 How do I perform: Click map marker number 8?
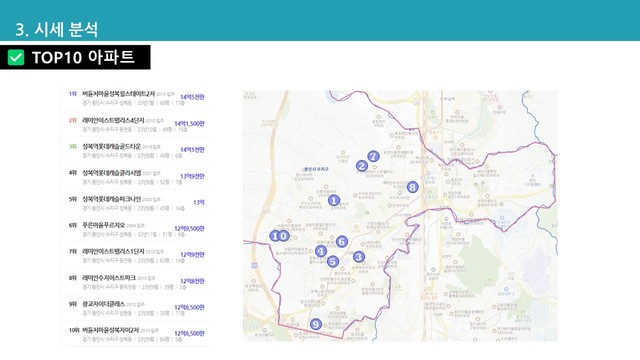click(413, 187)
